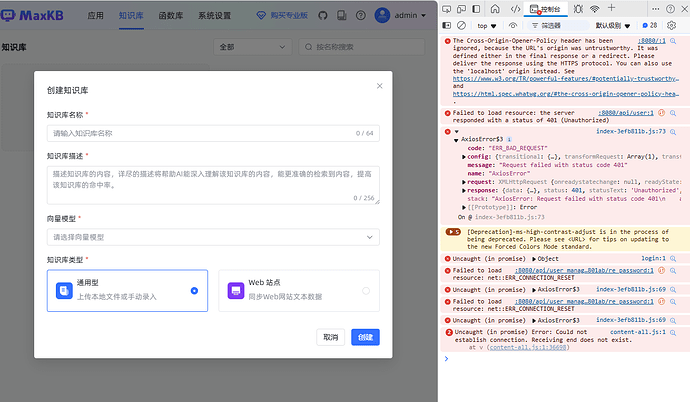Add more tools with the plus icon
The width and height of the screenshot is (690, 402).
(x=611, y=8)
